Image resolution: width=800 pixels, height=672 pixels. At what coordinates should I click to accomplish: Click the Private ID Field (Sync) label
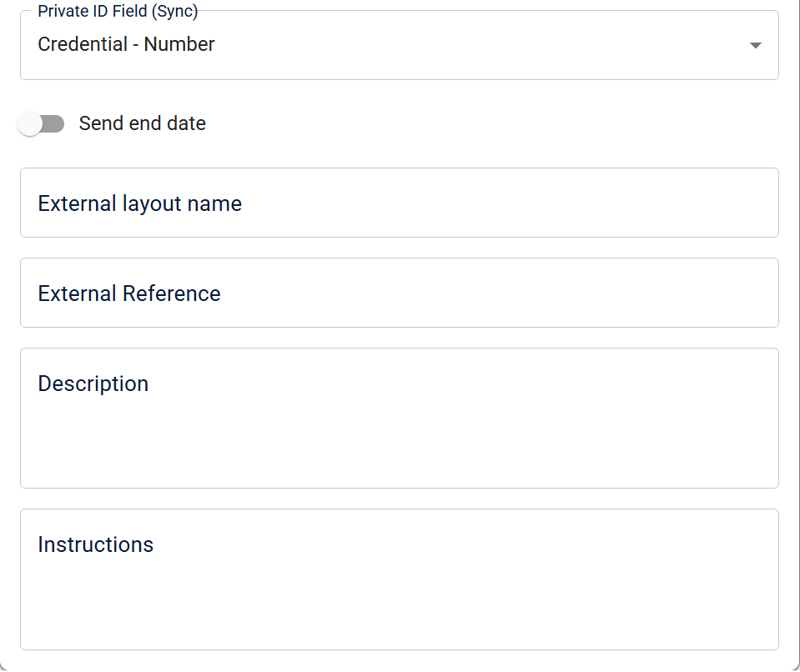click(113, 11)
